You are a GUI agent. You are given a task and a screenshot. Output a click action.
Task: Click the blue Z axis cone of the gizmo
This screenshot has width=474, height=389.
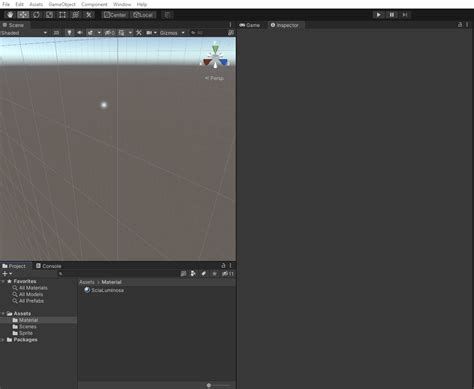(224, 62)
